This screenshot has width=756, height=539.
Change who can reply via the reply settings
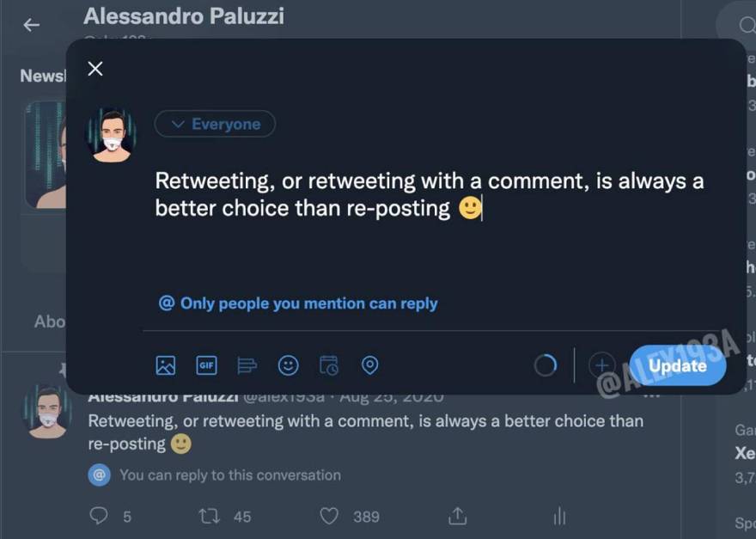point(296,303)
